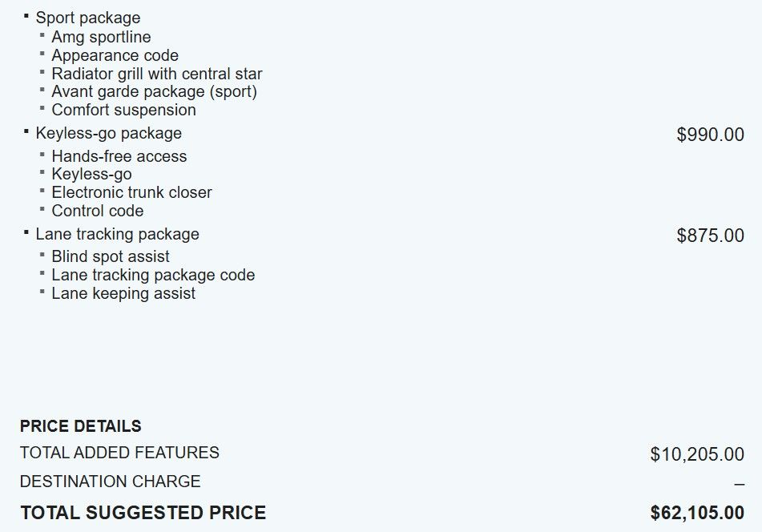This screenshot has height=532, width=762.
Task: Select Radiator grill with central star
Action: coord(156,74)
